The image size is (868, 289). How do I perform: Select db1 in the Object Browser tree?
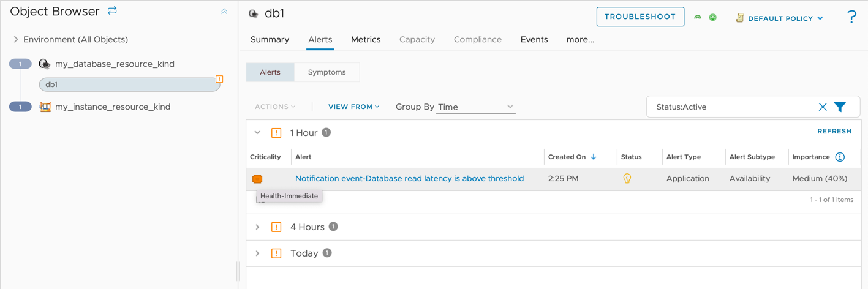[x=129, y=84]
